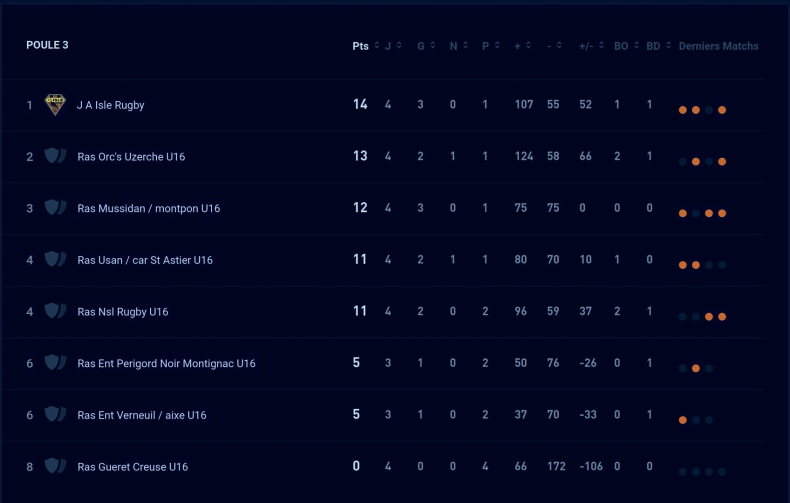Click the Ras Nsl Rugby U16 shield icon
Image resolution: width=790 pixels, height=503 pixels.
click(55, 312)
